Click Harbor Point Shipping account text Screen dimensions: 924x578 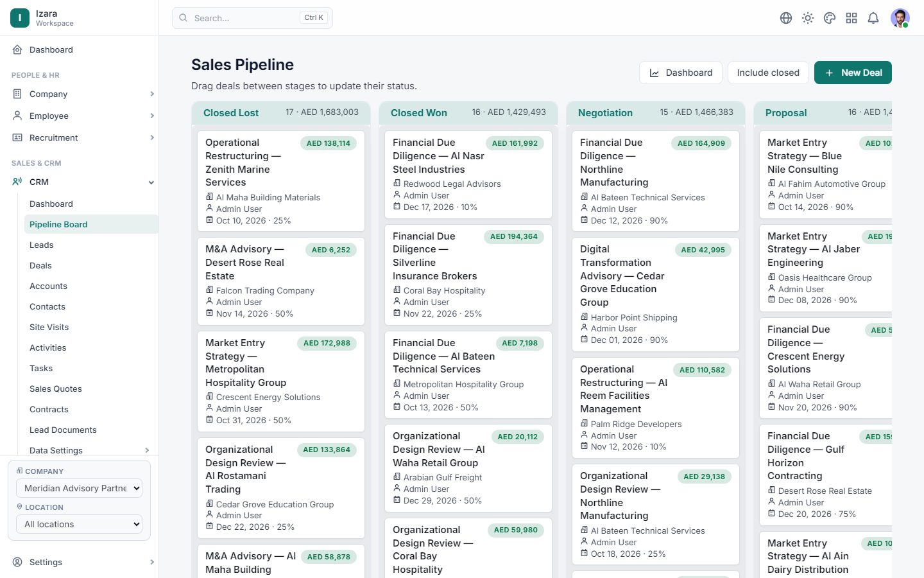click(x=634, y=317)
